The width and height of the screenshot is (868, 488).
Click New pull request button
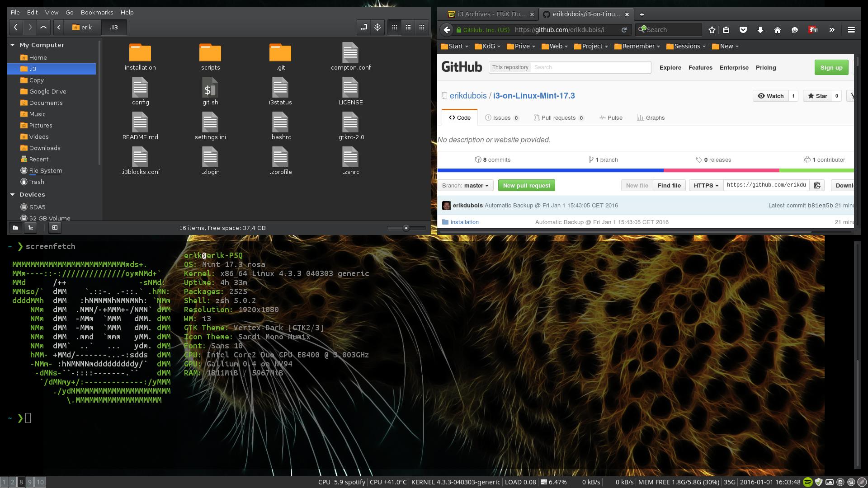[x=526, y=185]
